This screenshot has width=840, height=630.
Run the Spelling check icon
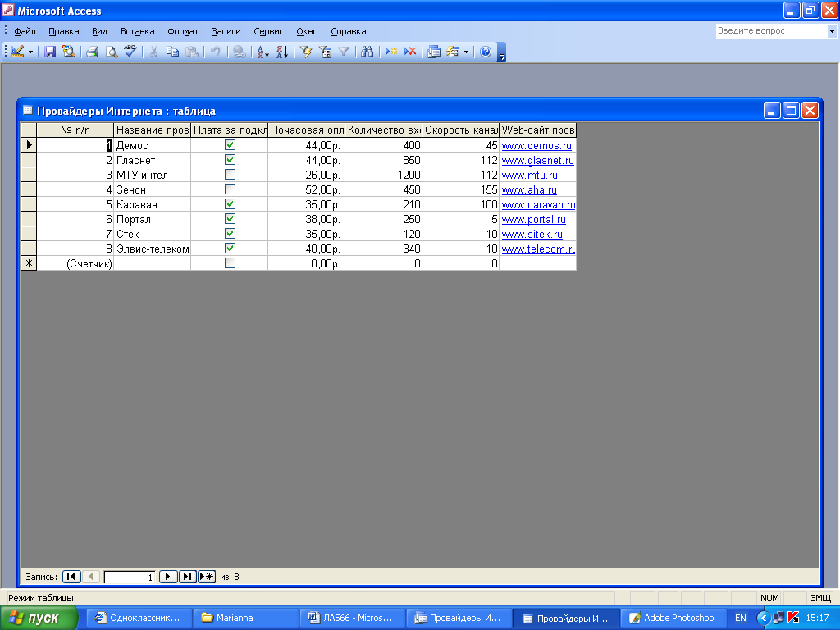[x=130, y=52]
